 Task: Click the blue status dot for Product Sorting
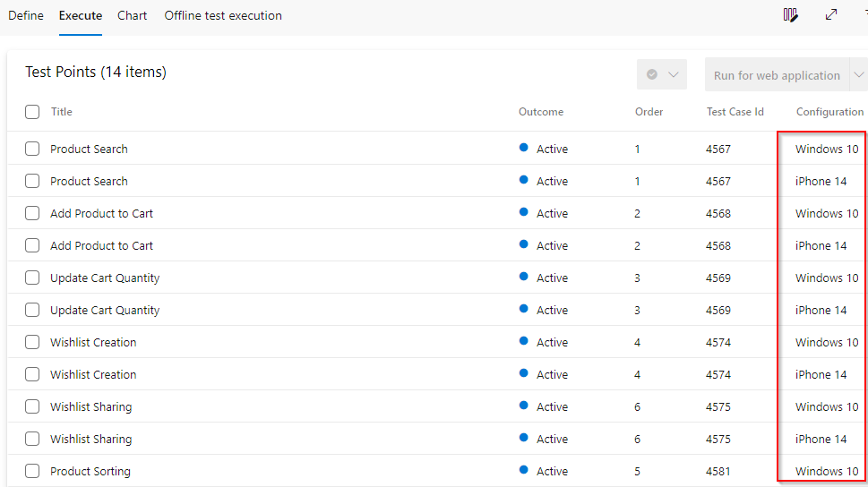[524, 470]
